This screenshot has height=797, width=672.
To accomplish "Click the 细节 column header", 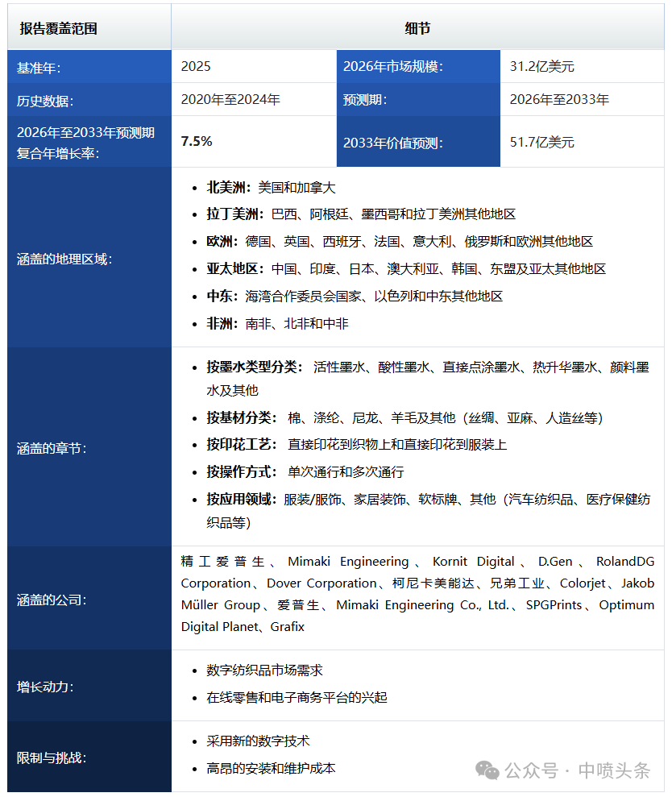I will 417,27.
